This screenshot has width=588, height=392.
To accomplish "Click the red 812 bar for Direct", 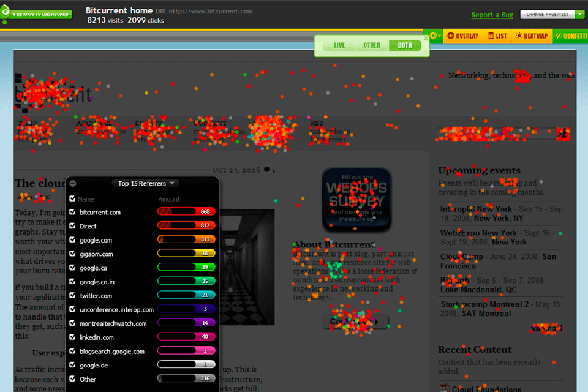I will [x=186, y=225].
